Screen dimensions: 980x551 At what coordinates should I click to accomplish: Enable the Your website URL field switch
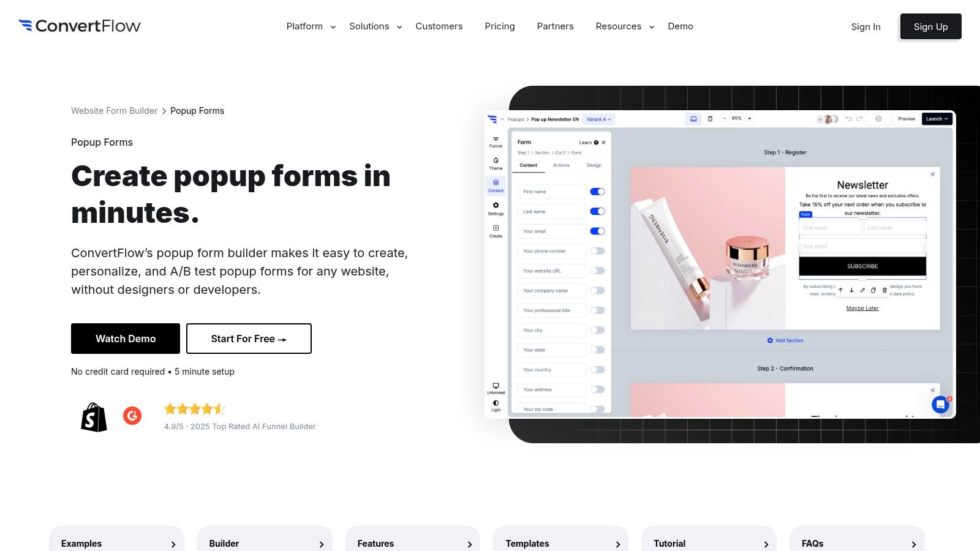tap(597, 271)
